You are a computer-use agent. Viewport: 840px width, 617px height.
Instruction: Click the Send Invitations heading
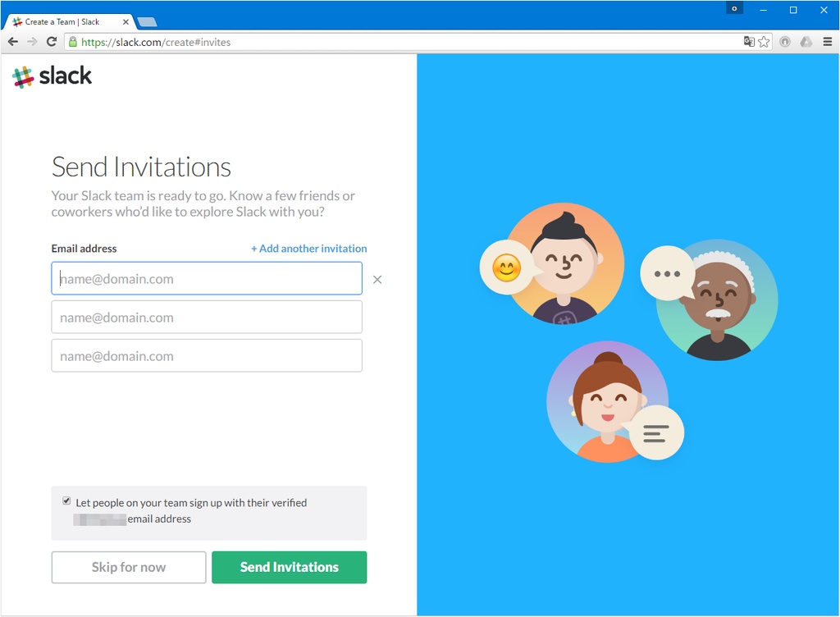pyautogui.click(x=141, y=167)
